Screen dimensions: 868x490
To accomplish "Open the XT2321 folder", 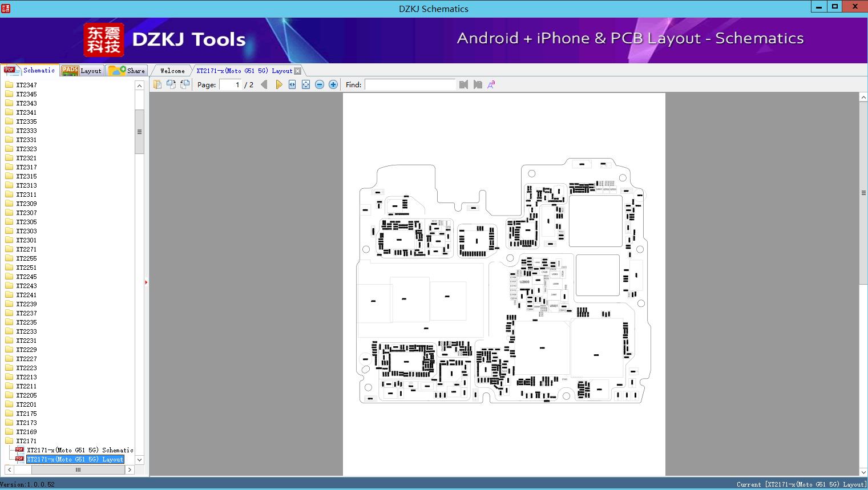I will pos(21,158).
